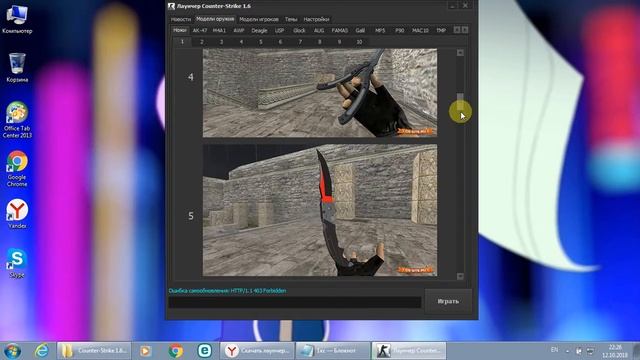The image size is (640, 360).
Task: Select the Glock weapon tab
Action: pyautogui.click(x=299, y=31)
